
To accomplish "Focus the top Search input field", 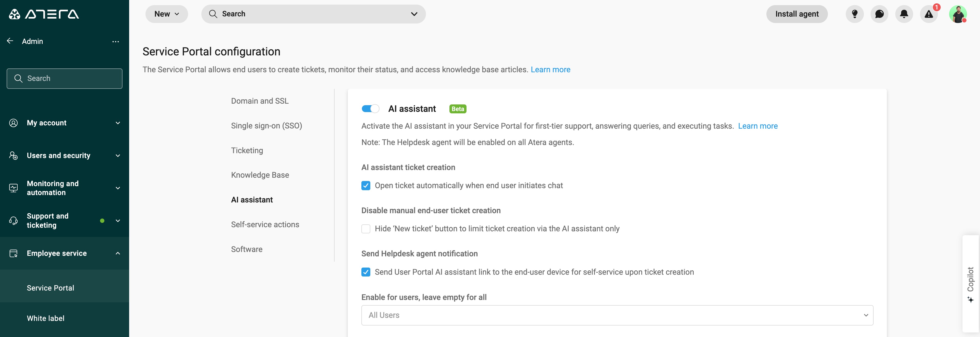I will 313,14.
